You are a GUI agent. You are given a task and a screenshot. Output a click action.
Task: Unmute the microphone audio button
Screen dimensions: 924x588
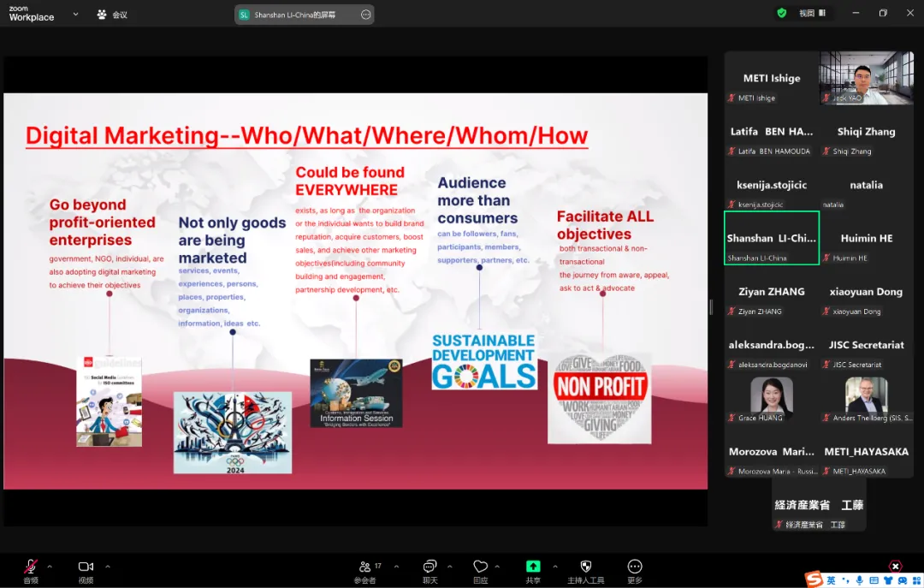[31, 570]
